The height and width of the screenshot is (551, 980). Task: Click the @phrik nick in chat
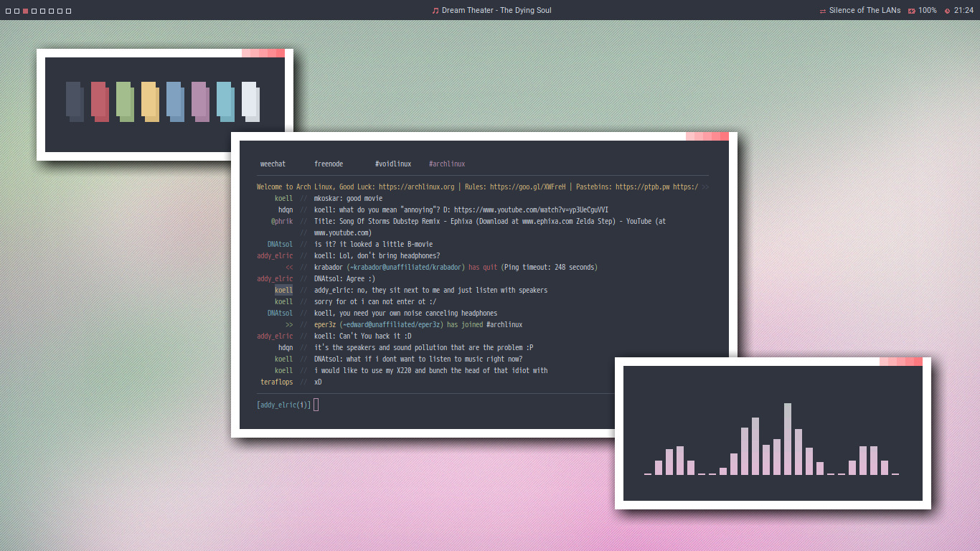click(x=282, y=221)
